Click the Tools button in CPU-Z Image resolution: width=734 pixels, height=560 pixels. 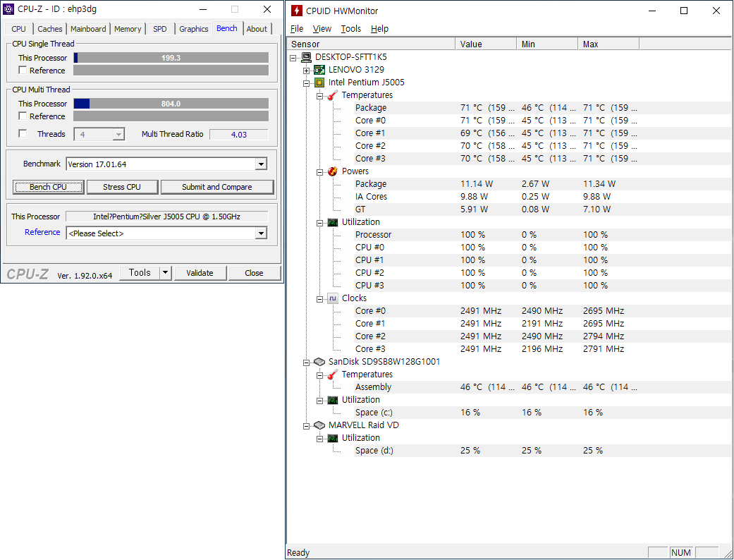[x=140, y=272]
